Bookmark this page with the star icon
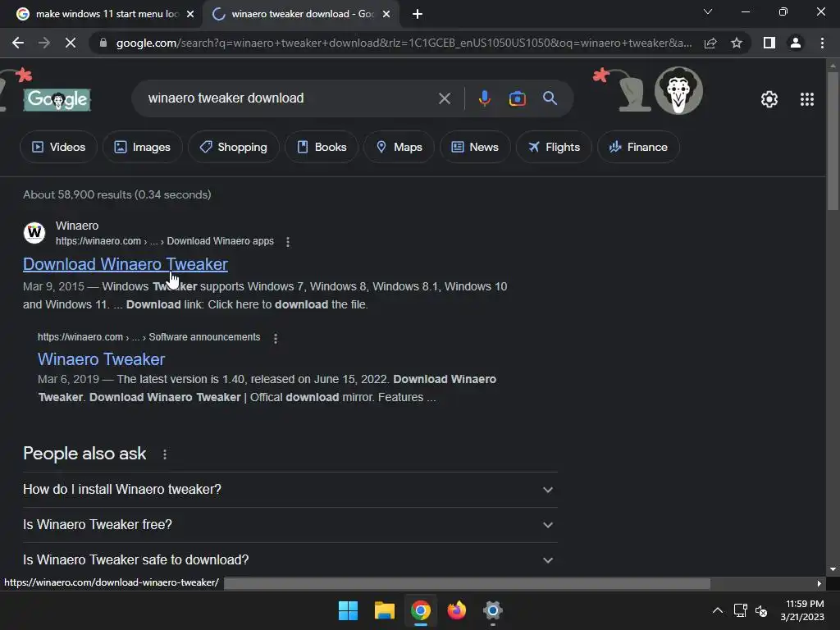The width and height of the screenshot is (840, 630). point(737,43)
